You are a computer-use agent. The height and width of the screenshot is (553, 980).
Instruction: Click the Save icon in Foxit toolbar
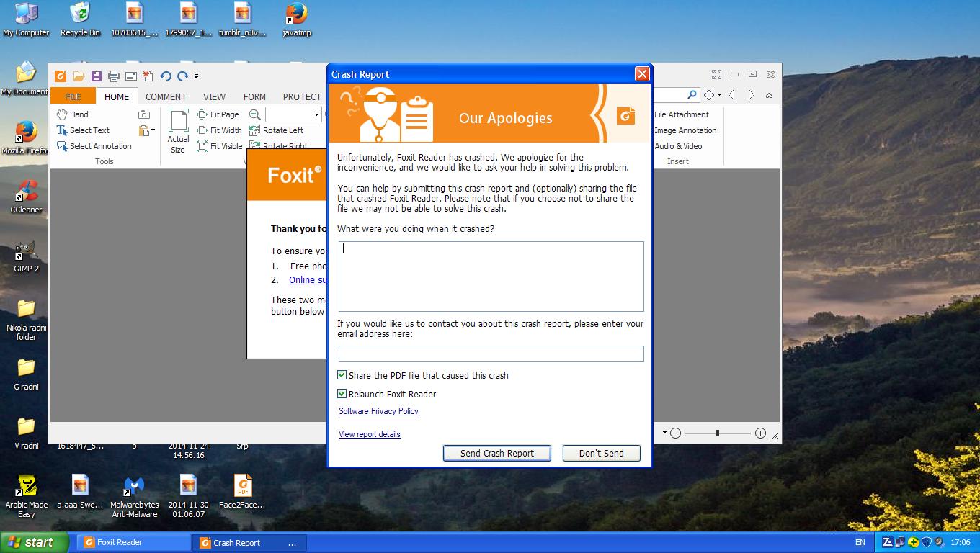(x=96, y=76)
